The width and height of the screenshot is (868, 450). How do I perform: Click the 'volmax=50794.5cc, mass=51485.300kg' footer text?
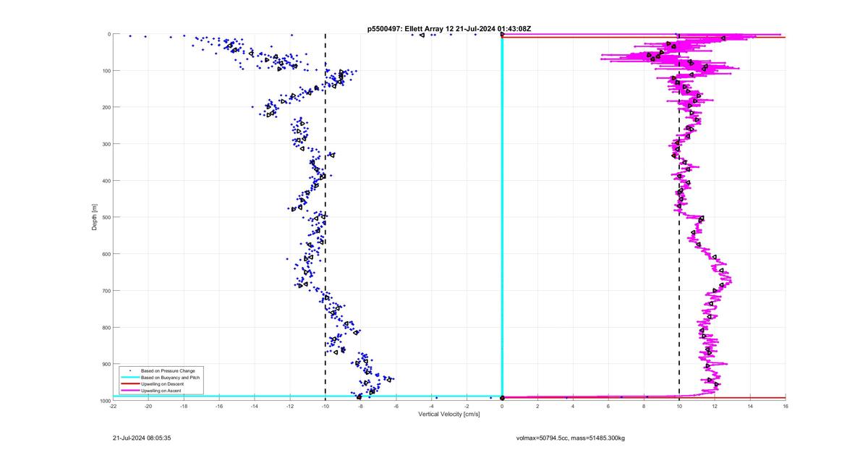[x=570, y=438]
